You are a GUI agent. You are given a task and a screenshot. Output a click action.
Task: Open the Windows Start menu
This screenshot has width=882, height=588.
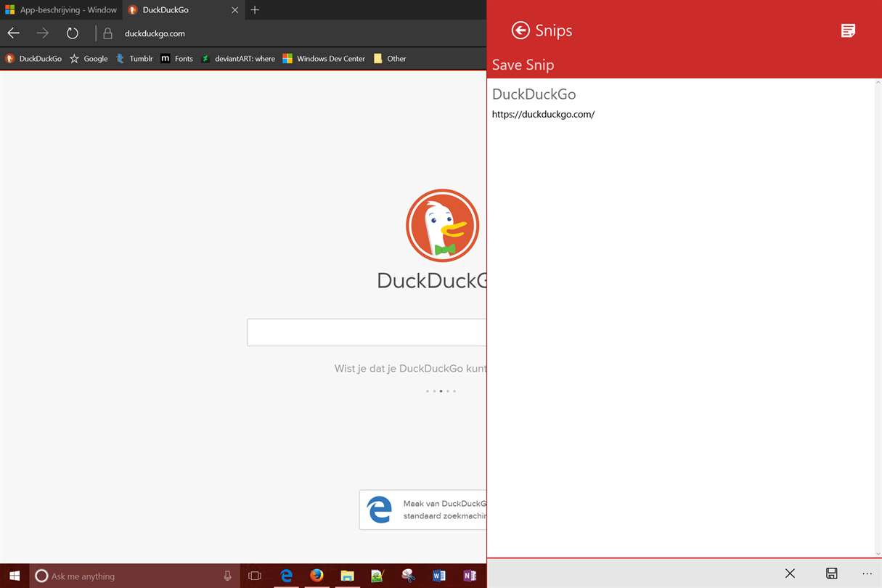click(x=14, y=576)
